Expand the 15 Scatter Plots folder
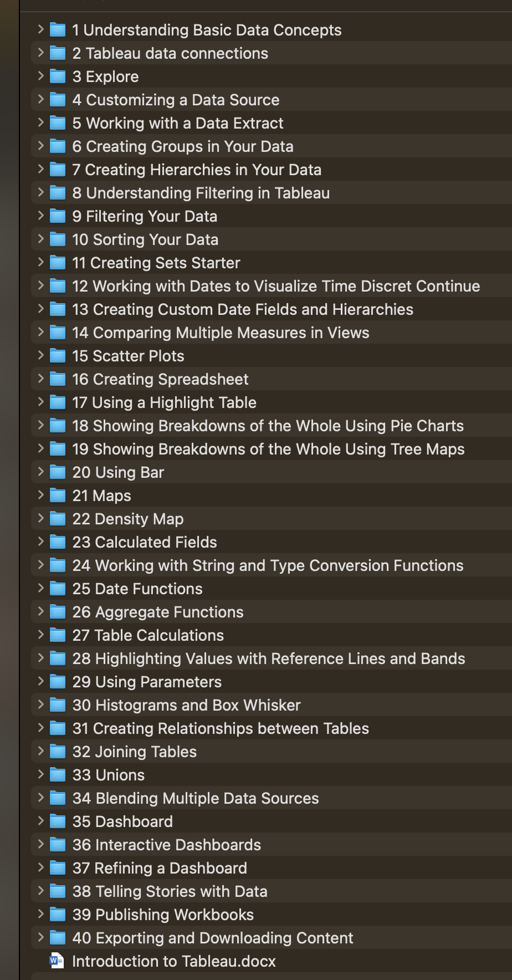 tap(41, 356)
